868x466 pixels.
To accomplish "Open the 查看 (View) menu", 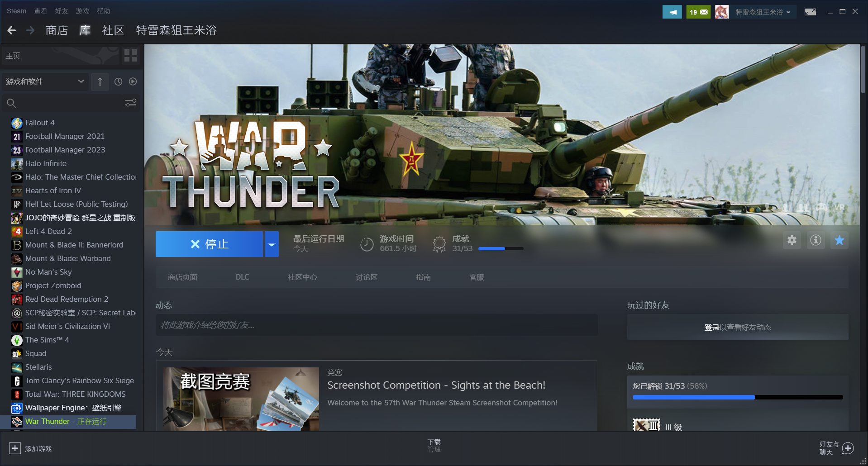I will pos(41,11).
